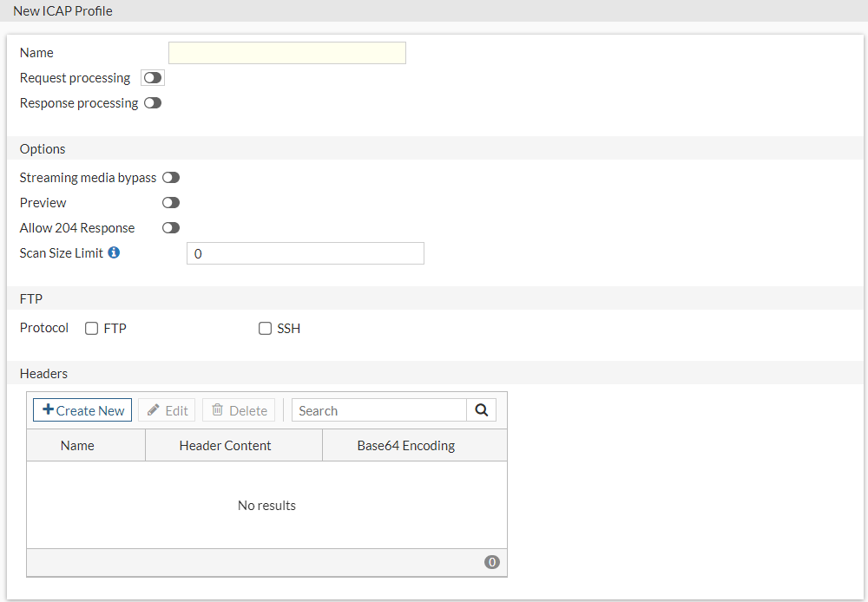Click the search magnifier icon in Headers
This screenshot has height=602, width=868.
(x=482, y=410)
